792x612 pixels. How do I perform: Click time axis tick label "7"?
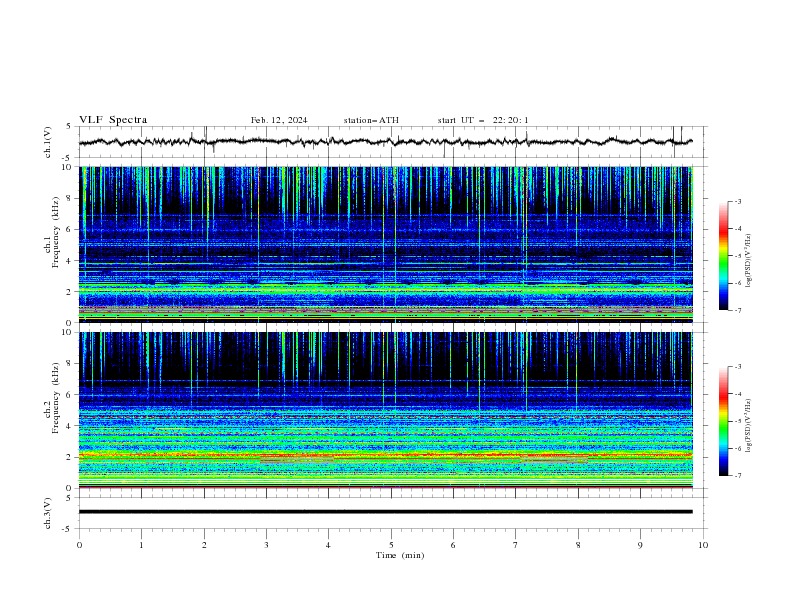click(516, 545)
